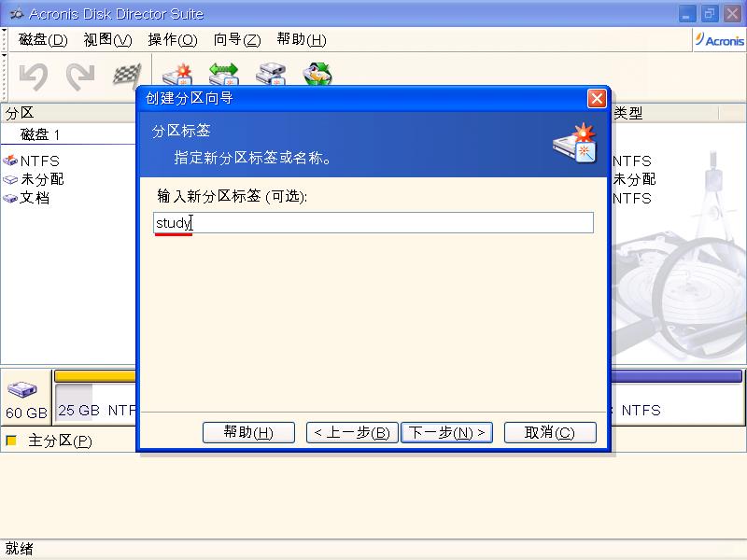This screenshot has height=560, width=747.
Task: Click the 帮助(H) button in the wizard
Action: [248, 432]
